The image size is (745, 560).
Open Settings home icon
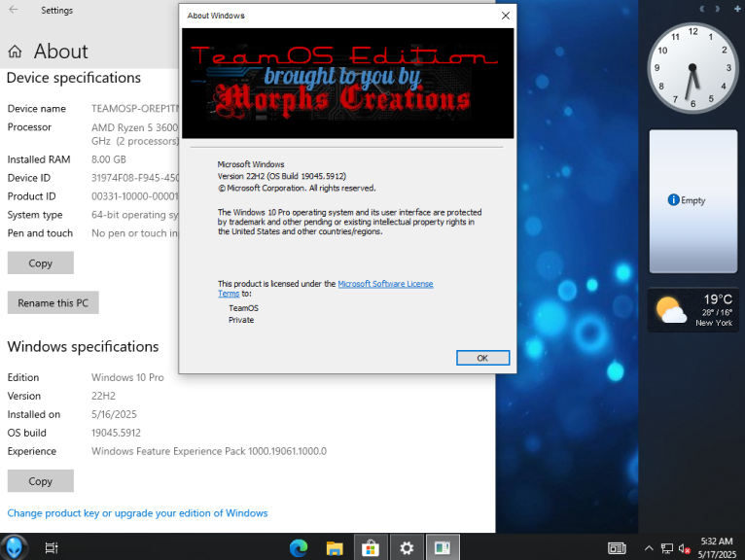coord(15,52)
